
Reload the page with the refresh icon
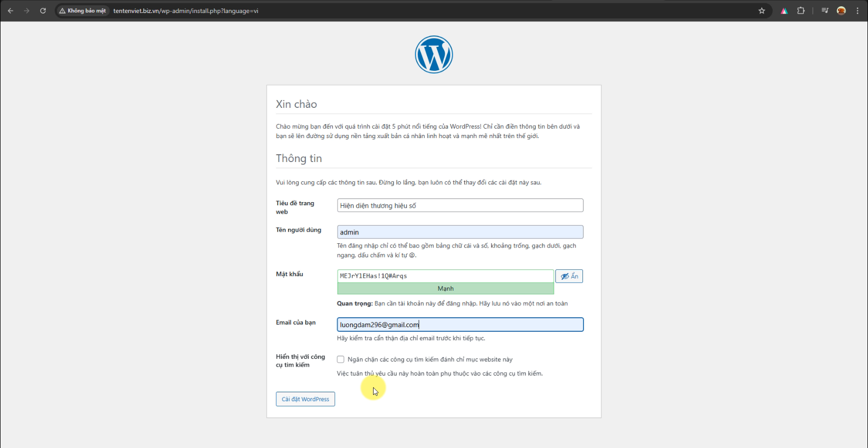(x=43, y=10)
